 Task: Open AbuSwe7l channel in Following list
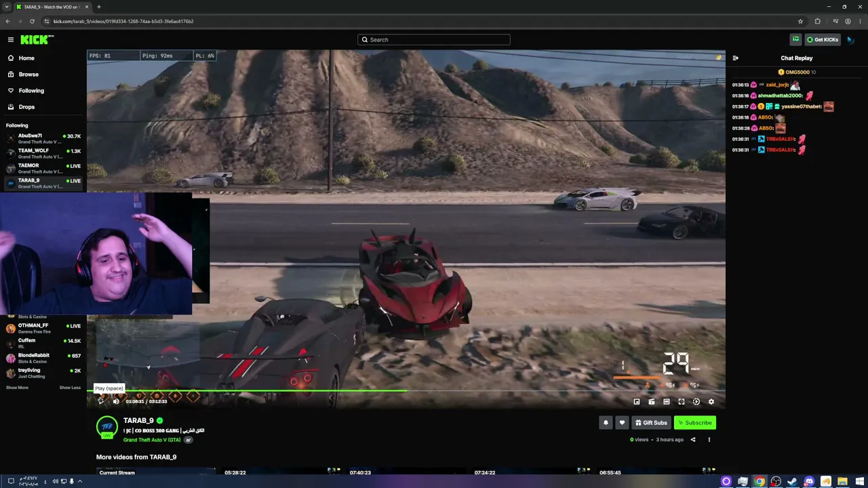(x=43, y=139)
